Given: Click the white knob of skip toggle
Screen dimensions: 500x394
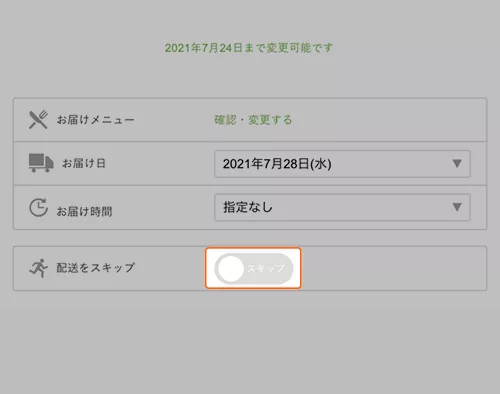Looking at the screenshot, I should click(x=231, y=269).
